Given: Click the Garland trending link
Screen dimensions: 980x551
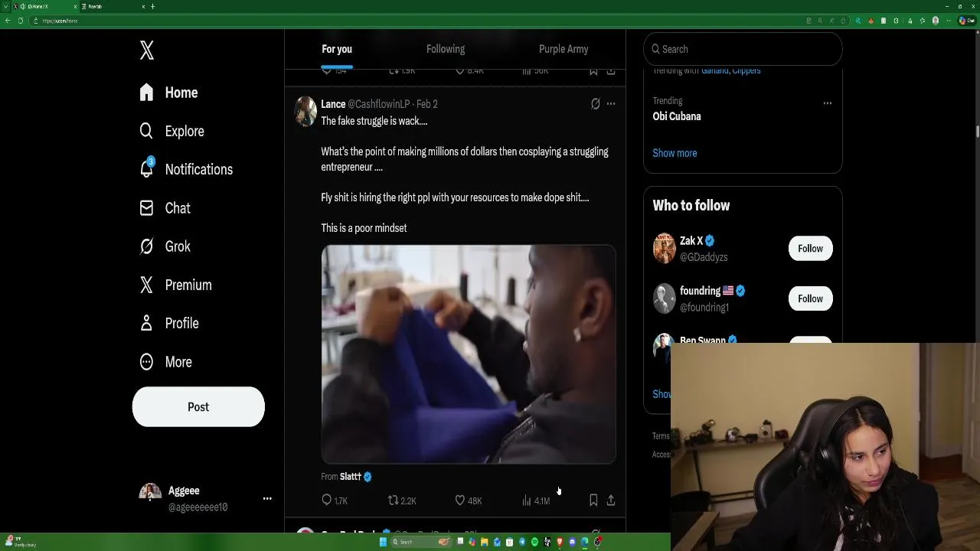Looking at the screenshot, I should (714, 70).
